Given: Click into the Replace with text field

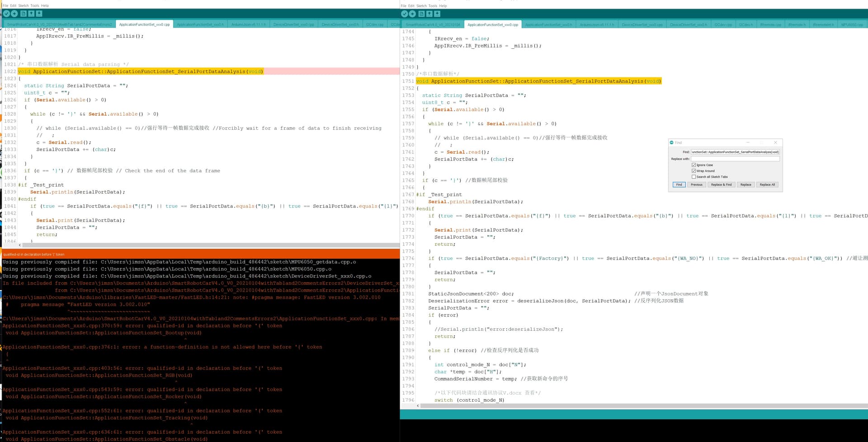Looking at the screenshot, I should pyautogui.click(x=735, y=159).
